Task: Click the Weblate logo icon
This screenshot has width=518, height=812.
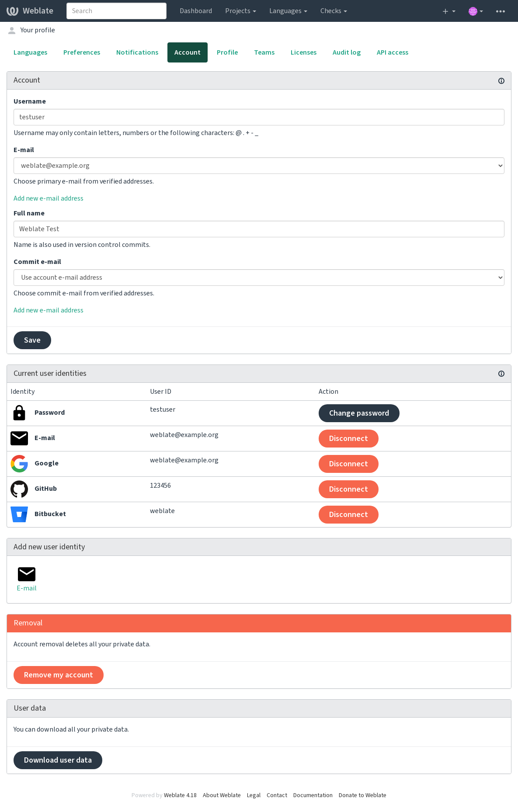Action: pos(12,11)
